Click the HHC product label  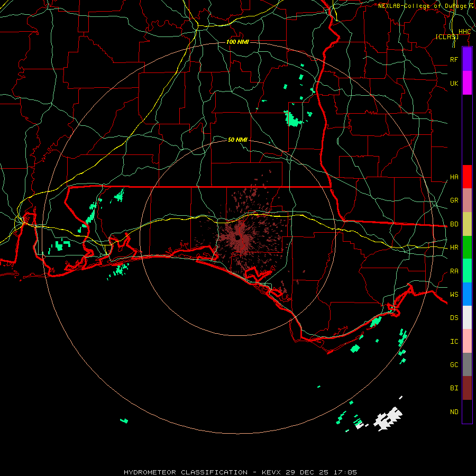click(464, 32)
